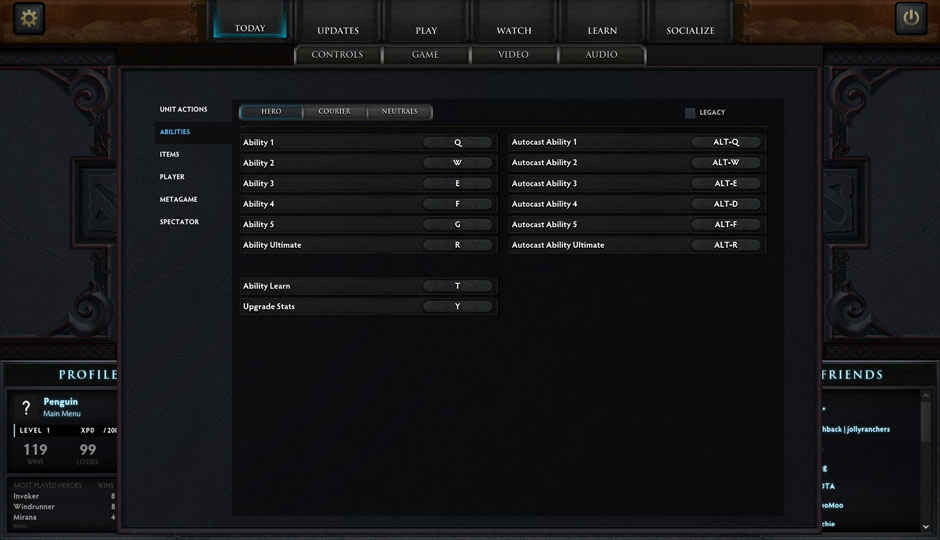Click the Autocast Ability Ultimate label
This screenshot has width=940, height=540.
coord(558,245)
